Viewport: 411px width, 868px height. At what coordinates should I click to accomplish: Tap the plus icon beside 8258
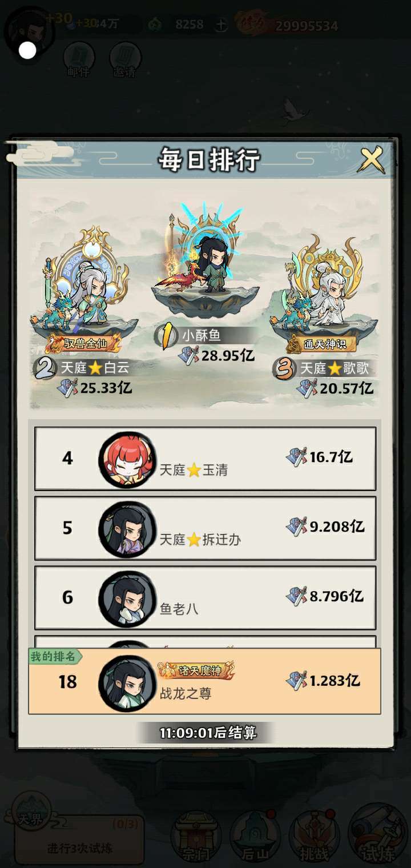pos(221,25)
